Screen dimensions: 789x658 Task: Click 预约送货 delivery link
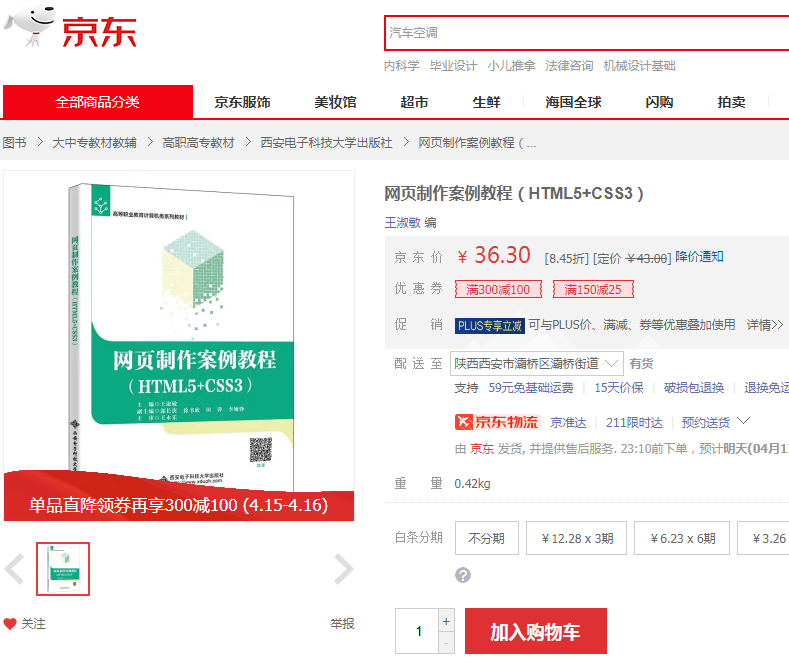[706, 423]
